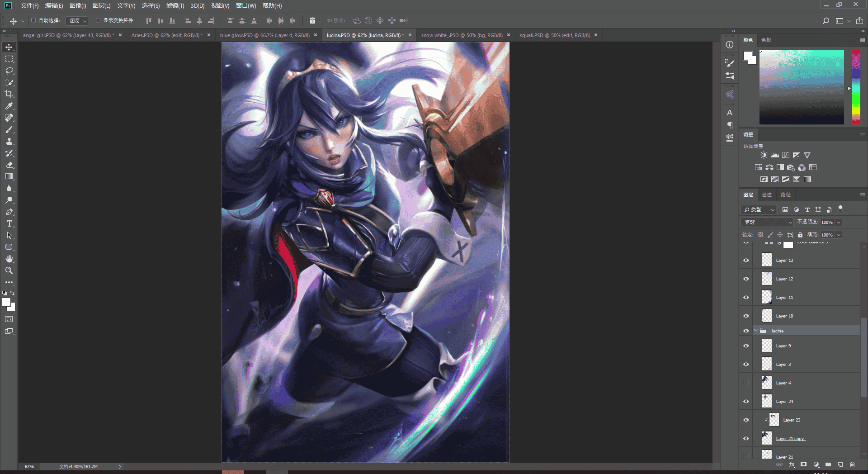Switch to the Aries.PSD document tab
868x474 pixels.
167,35
